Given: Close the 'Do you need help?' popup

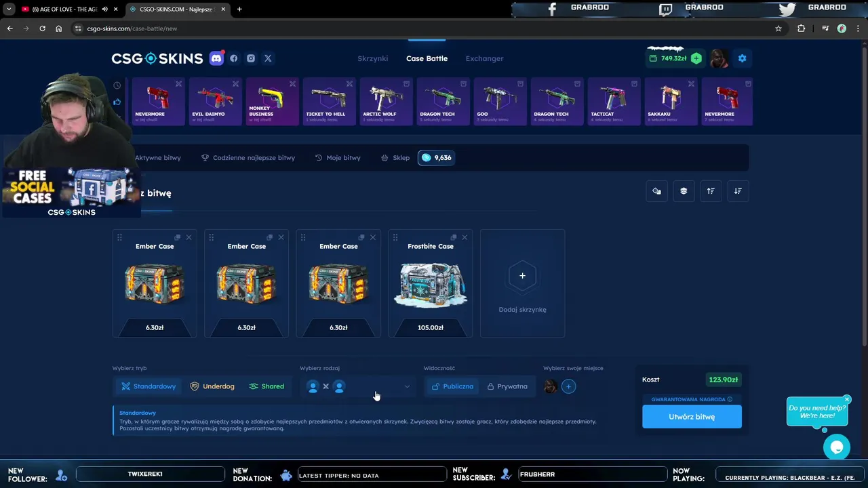Looking at the screenshot, I should [x=847, y=399].
